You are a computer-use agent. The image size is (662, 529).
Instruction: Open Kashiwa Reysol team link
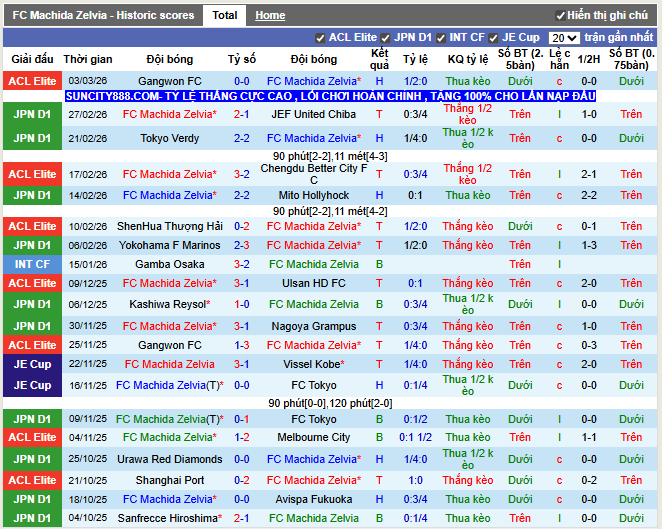pyautogui.click(x=170, y=304)
